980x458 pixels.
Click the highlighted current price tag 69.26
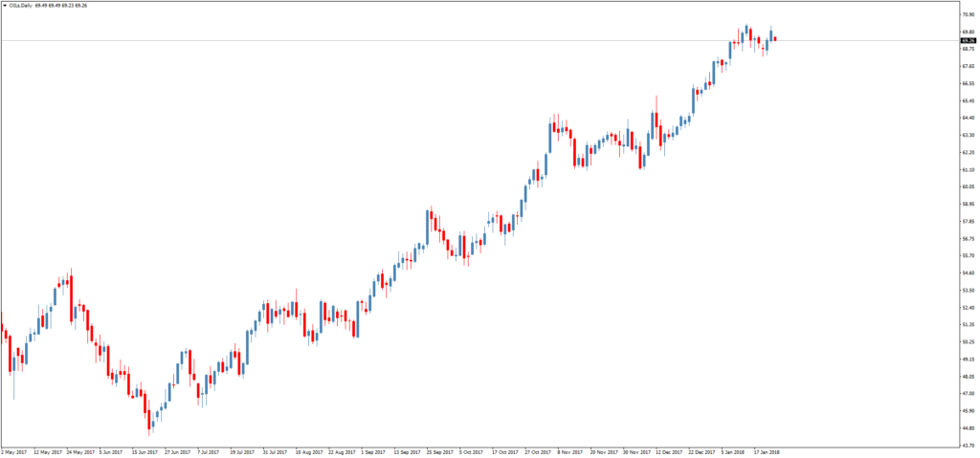tap(967, 40)
